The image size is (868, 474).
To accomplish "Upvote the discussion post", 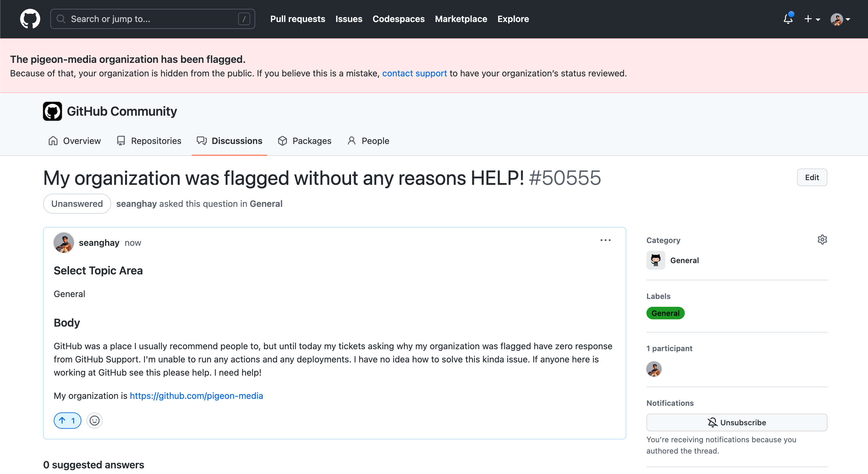I will click(67, 420).
